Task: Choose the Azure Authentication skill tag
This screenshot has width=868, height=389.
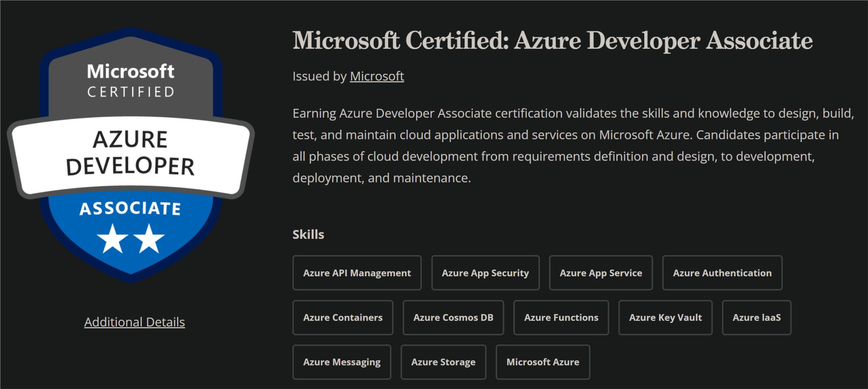Action: 722,273
